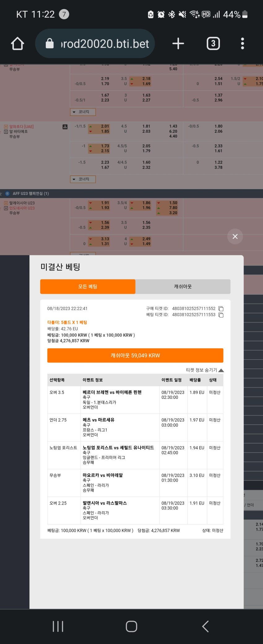Cash out for 59,049 KRW
Viewport: 263px width, 644px height.
pyautogui.click(x=135, y=355)
